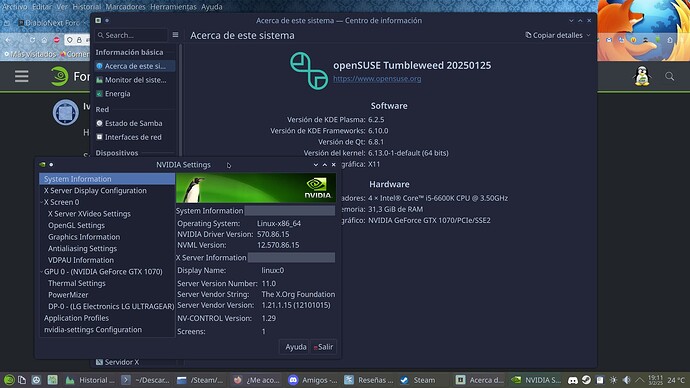Click the NVIDIA logo banner icon
The width and height of the screenshot is (690, 388).
pos(317,188)
